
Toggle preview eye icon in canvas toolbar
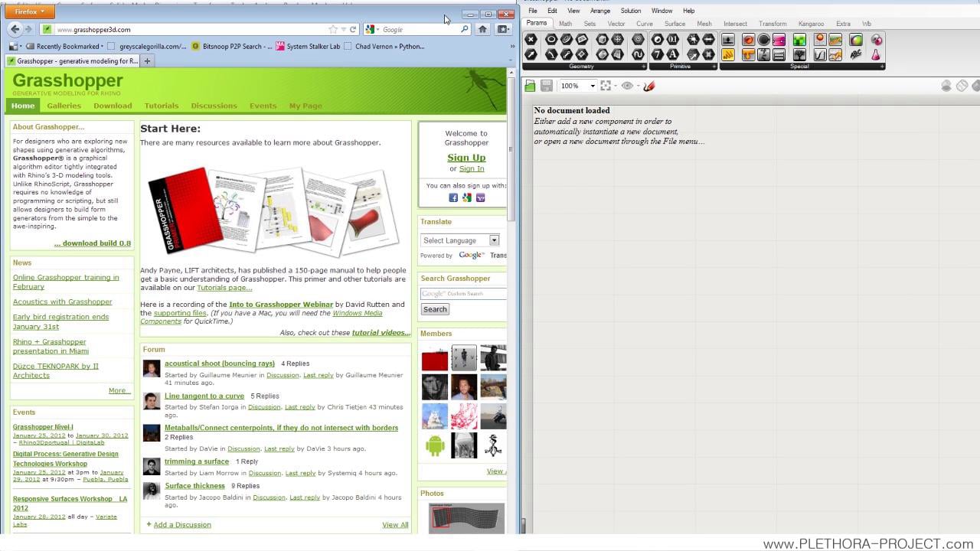pos(627,86)
